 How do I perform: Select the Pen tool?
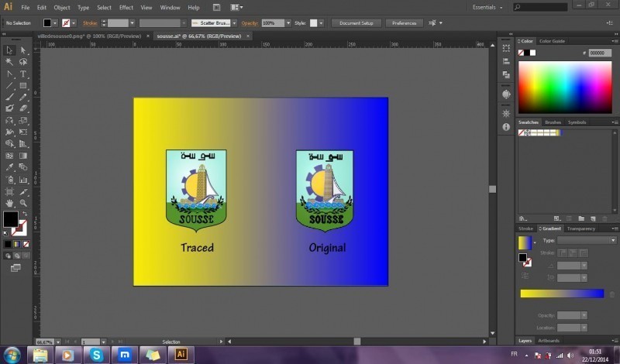point(9,74)
